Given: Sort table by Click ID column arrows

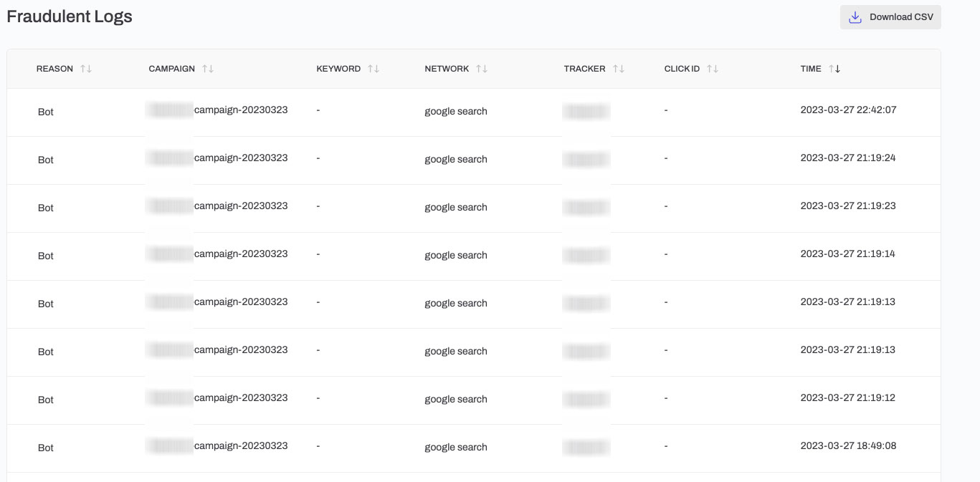Looking at the screenshot, I should [x=713, y=69].
